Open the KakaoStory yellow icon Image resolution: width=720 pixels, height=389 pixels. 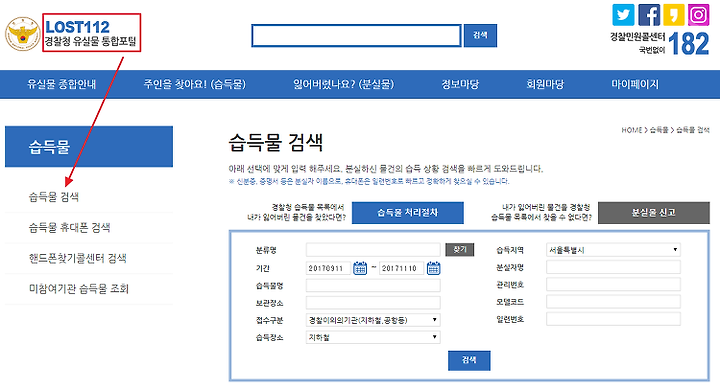pos(674,15)
